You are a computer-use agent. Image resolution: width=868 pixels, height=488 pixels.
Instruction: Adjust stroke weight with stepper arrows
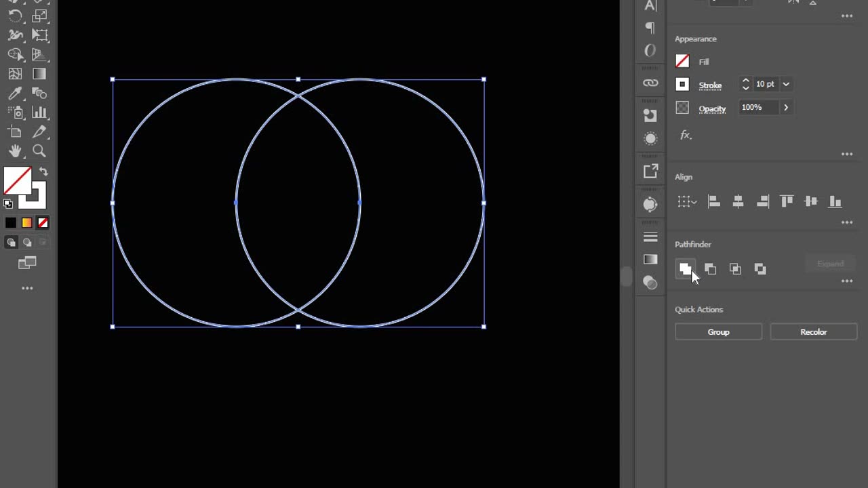click(x=745, y=84)
